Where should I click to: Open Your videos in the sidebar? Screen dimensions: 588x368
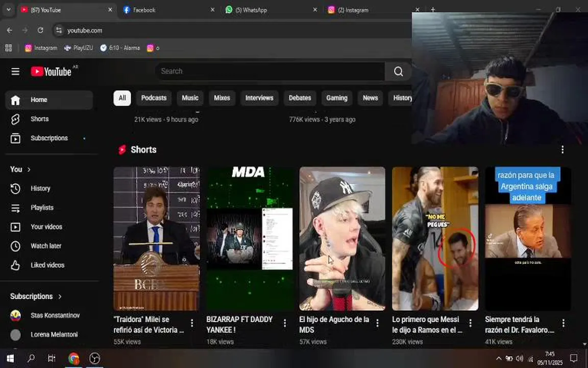click(49, 227)
